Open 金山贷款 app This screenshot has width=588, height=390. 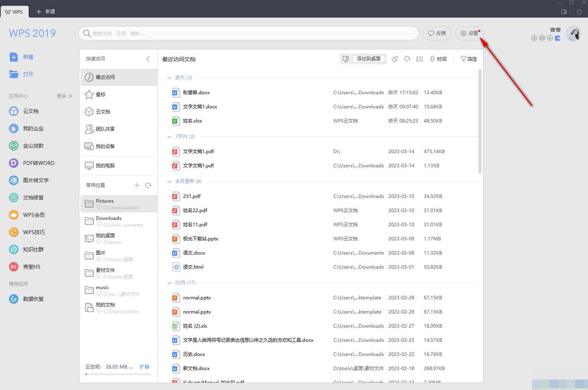click(26, 146)
